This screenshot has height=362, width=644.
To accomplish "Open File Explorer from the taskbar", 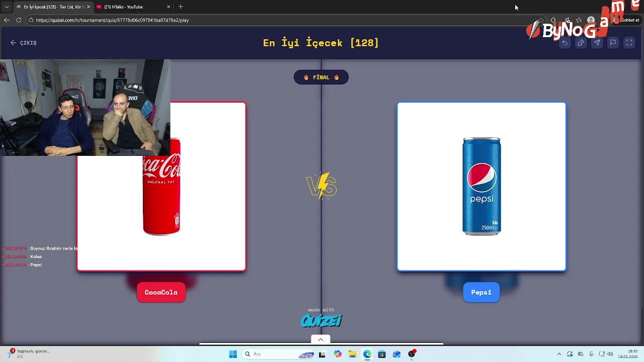I will [x=352, y=354].
